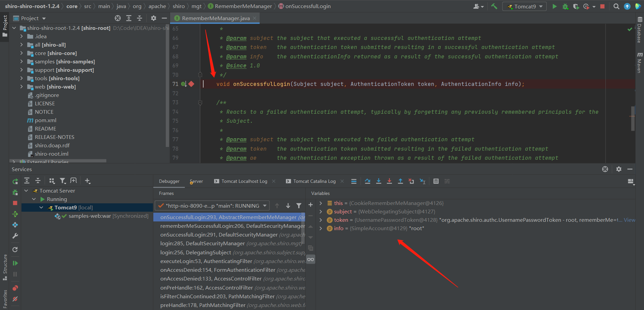The image size is (644, 310).
Task: Force Step Into with the red arrow icon
Action: click(x=389, y=181)
